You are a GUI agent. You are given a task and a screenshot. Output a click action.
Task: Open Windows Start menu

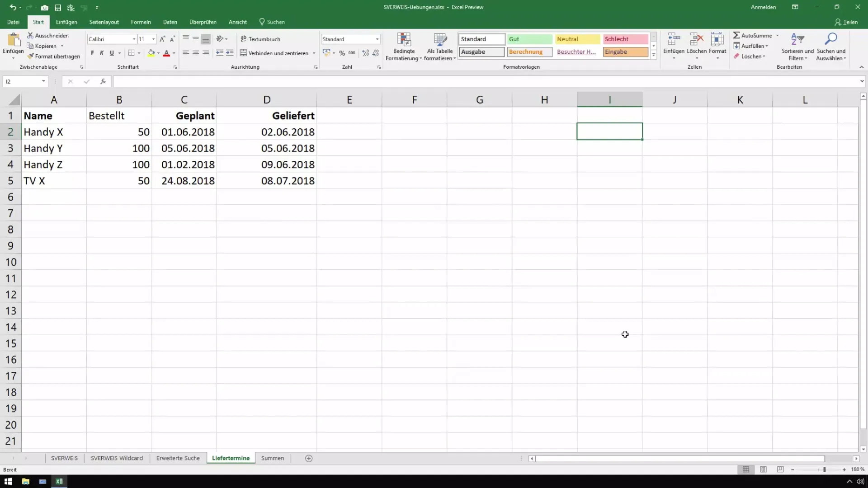tap(8, 481)
